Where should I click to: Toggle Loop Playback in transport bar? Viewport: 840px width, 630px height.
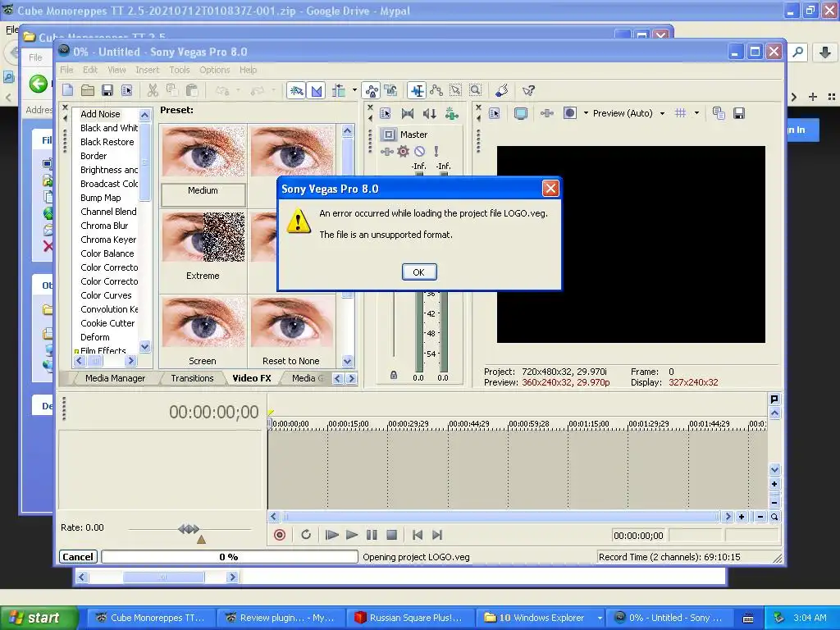coord(306,535)
